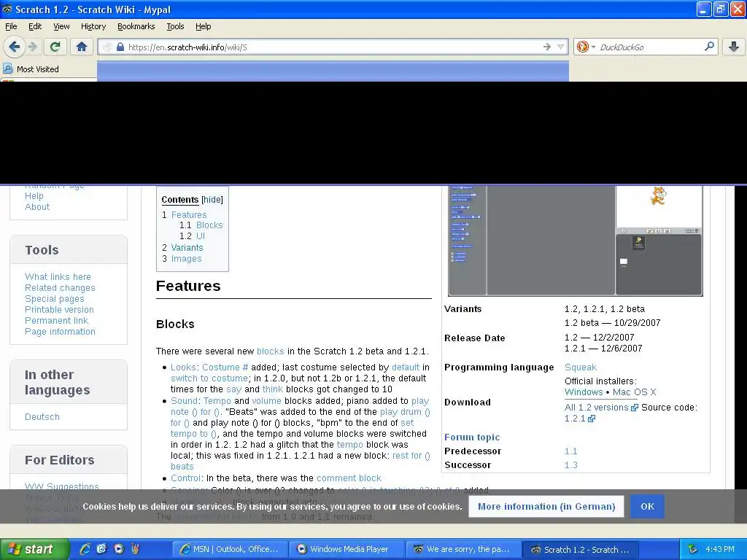Open Related changes link
This screenshot has height=560, width=747.
pyautogui.click(x=60, y=287)
